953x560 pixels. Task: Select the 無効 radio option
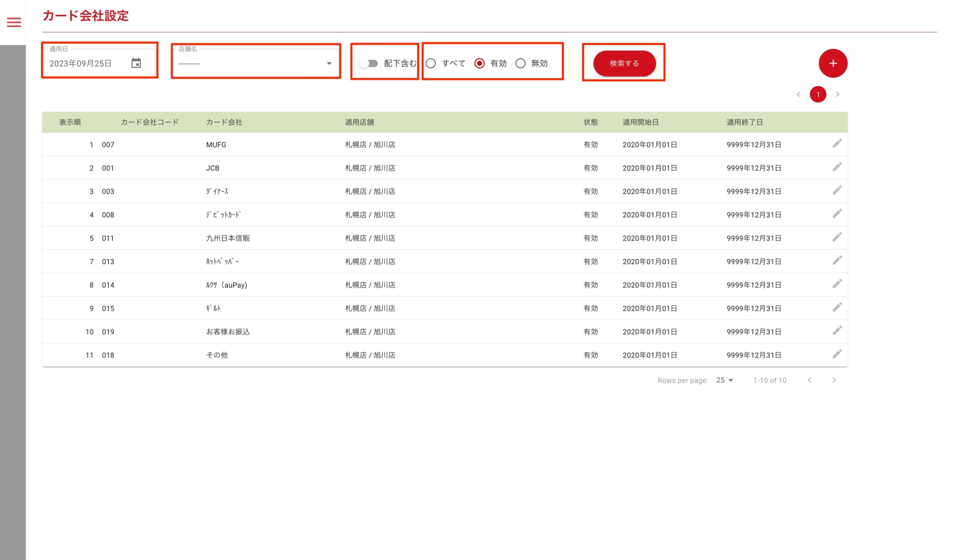pos(520,64)
